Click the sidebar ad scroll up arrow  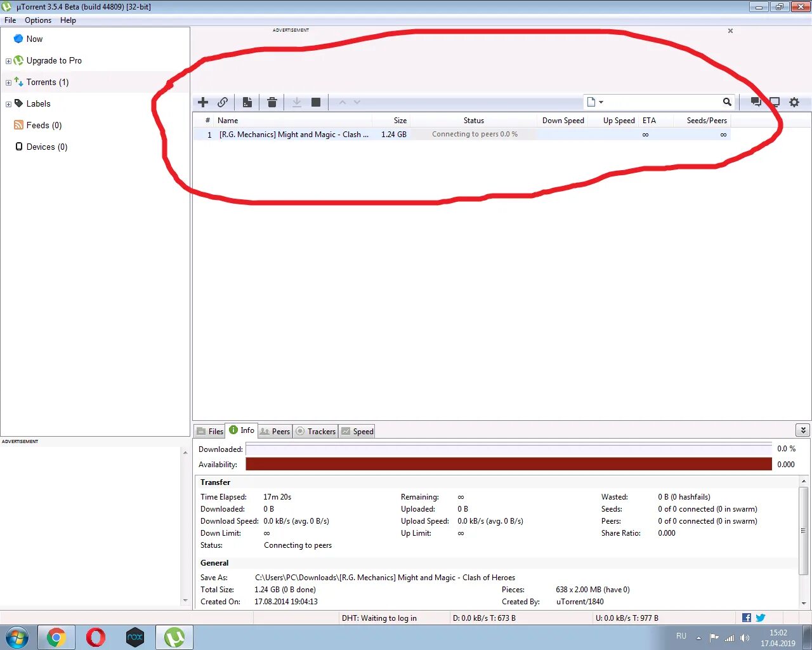click(x=185, y=453)
